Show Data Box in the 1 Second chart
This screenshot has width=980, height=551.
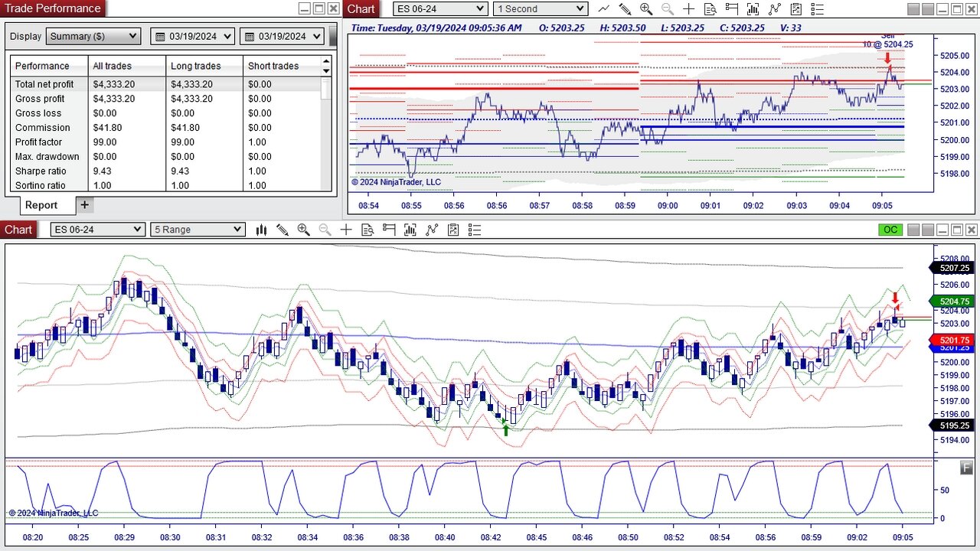click(710, 9)
